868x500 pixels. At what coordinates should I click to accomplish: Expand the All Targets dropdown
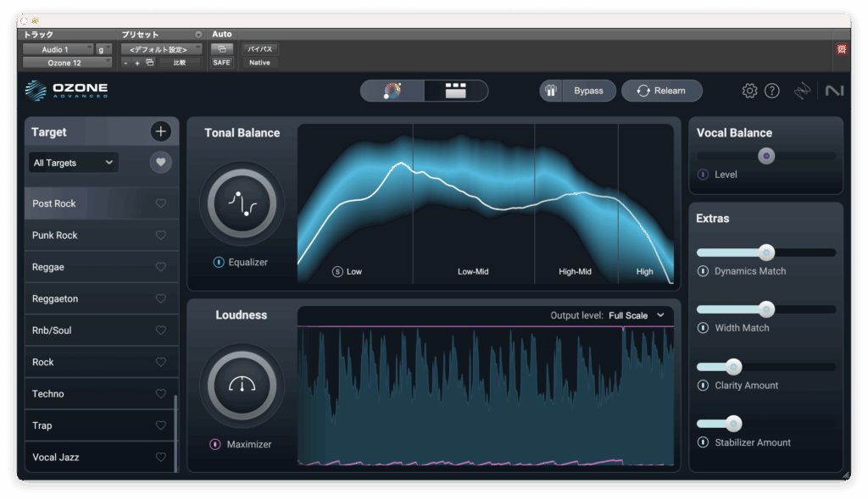[74, 163]
